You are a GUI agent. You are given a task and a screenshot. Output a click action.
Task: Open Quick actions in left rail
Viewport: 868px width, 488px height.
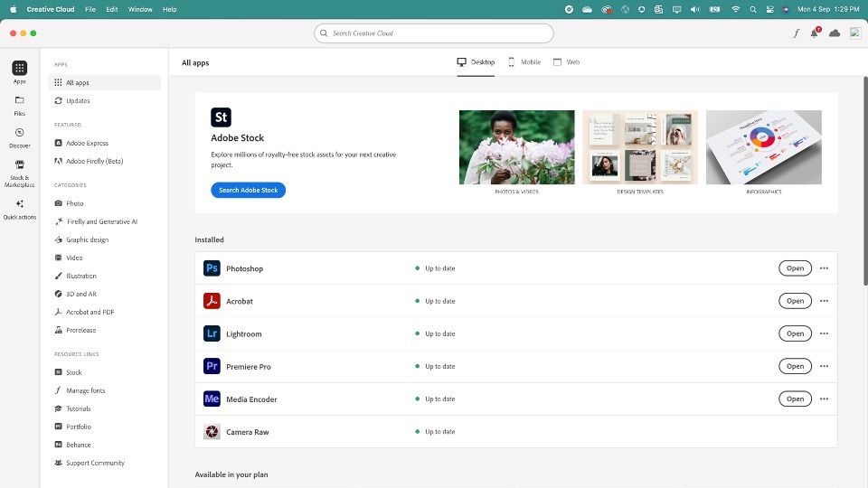[19, 210]
